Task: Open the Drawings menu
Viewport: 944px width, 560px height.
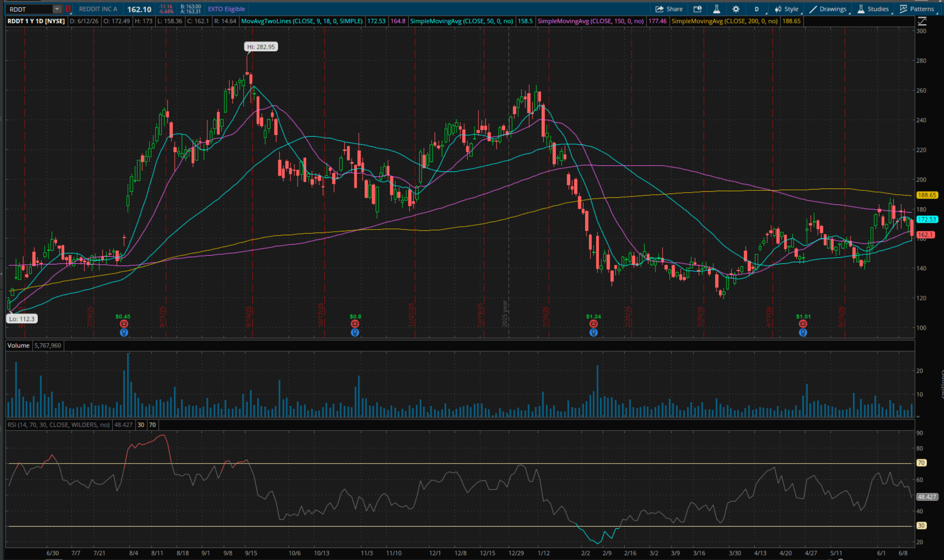Action: (x=828, y=9)
